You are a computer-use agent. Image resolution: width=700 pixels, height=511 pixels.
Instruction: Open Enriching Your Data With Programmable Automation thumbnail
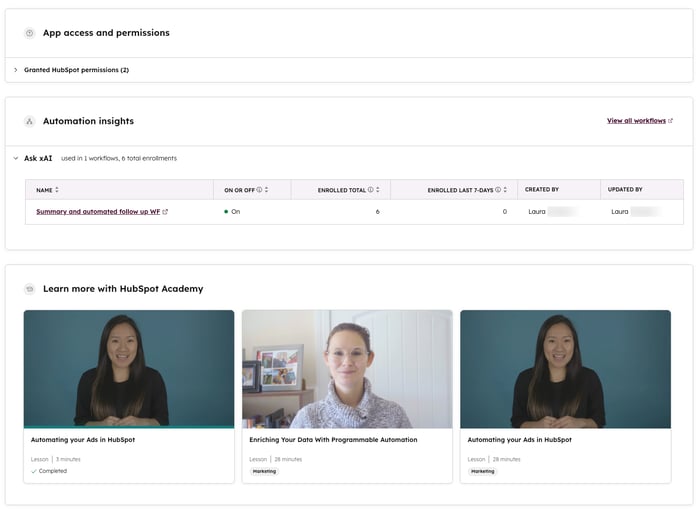pos(347,369)
